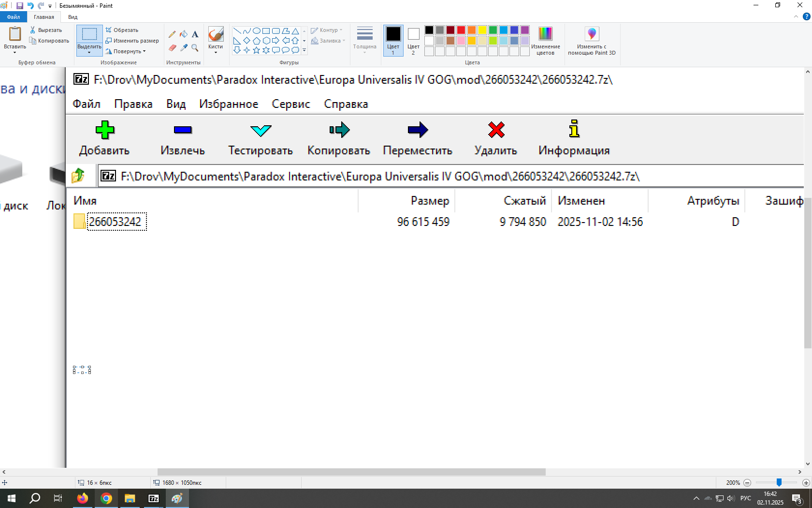Switch to the Вид ribbon tab
The width and height of the screenshot is (812, 508).
tap(72, 17)
